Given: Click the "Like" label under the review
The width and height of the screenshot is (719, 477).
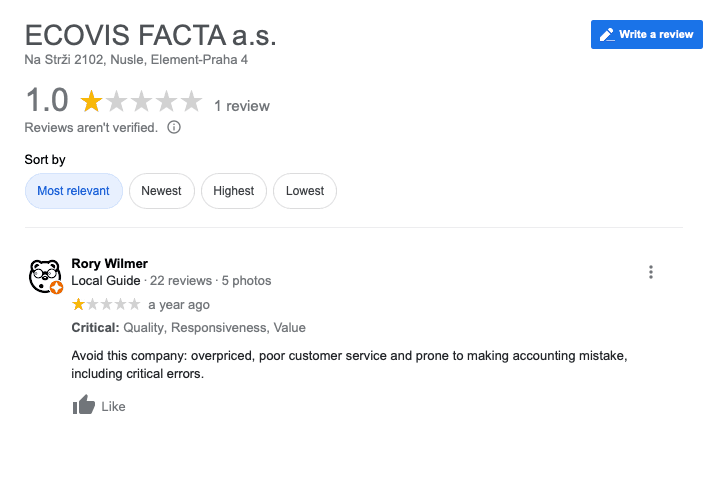Looking at the screenshot, I should point(114,407).
